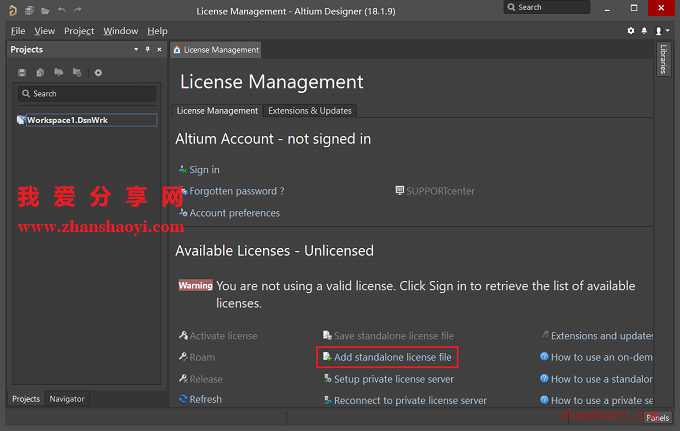The height and width of the screenshot is (431, 680).
Task: Open How to use a private server link
Action: [602, 401]
